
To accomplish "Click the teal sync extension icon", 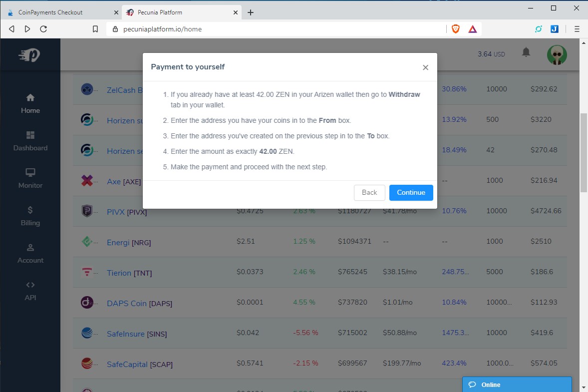I will pyautogui.click(x=539, y=29).
